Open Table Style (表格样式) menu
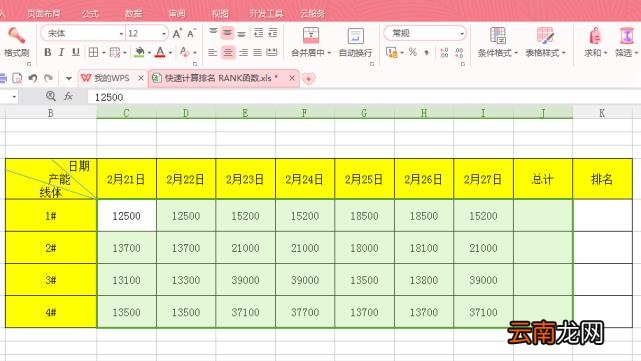This screenshot has height=361, width=641. click(x=545, y=42)
